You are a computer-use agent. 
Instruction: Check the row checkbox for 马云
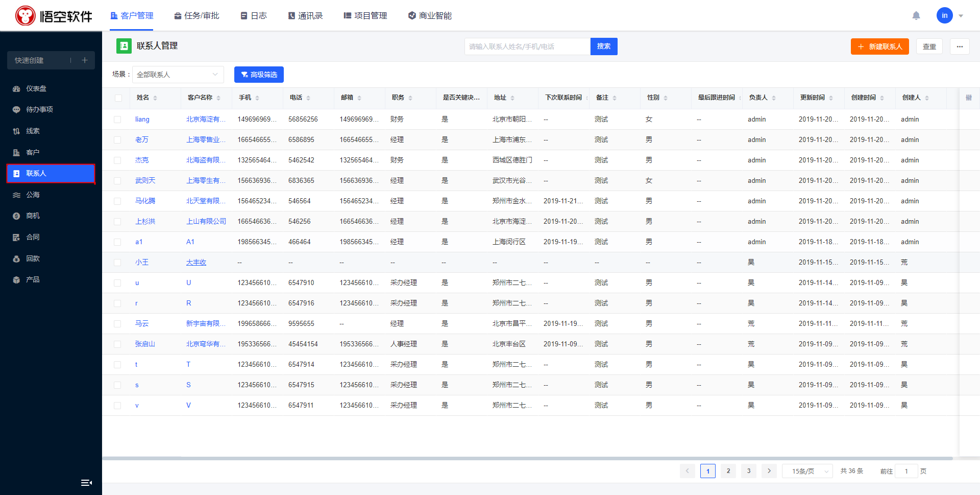point(117,324)
